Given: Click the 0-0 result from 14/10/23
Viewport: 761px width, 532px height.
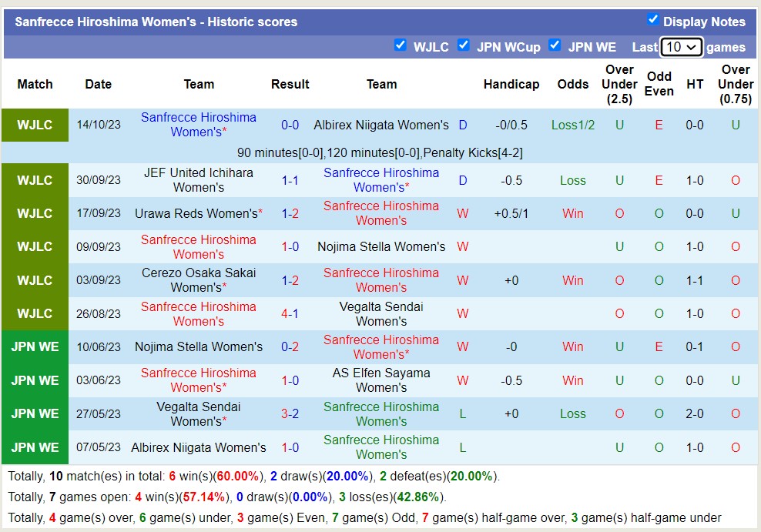Looking at the screenshot, I should coord(290,125).
